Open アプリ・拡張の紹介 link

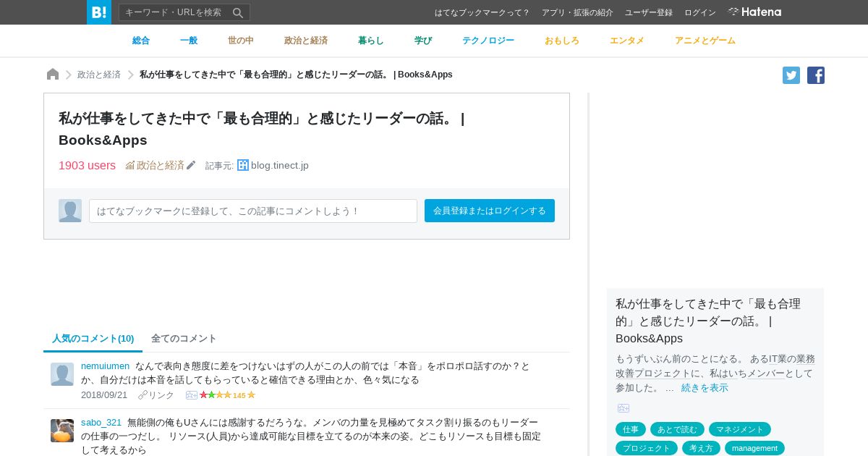pos(577,12)
